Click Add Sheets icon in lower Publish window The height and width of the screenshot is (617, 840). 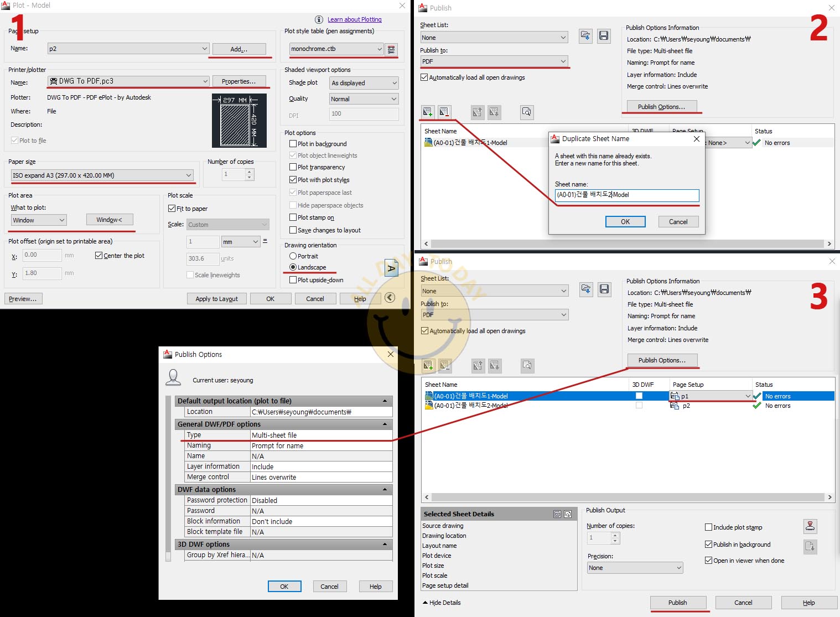pos(428,365)
